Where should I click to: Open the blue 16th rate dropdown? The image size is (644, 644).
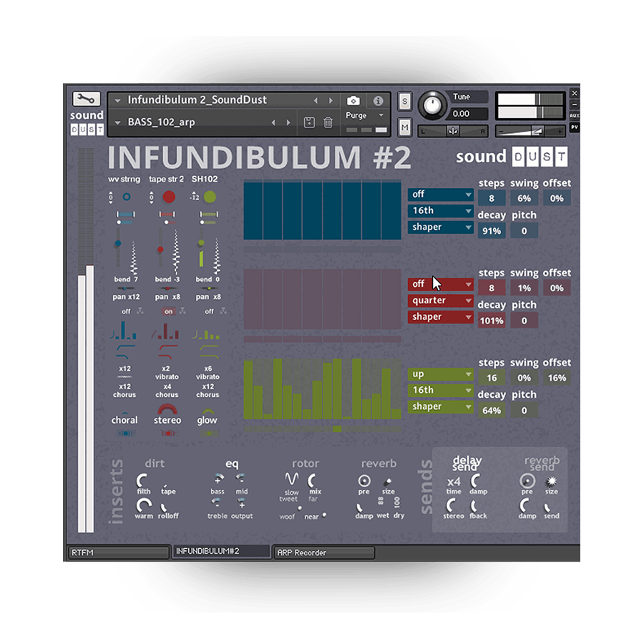pos(440,210)
